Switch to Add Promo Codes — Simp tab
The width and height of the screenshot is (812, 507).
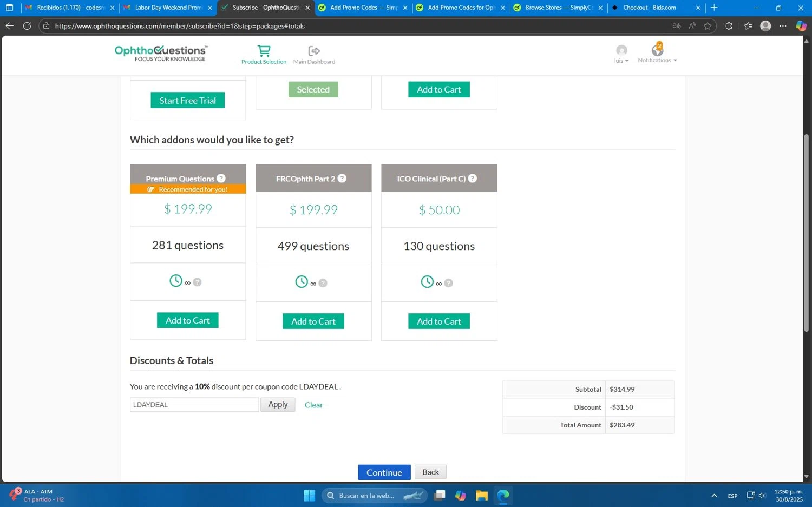pyautogui.click(x=363, y=8)
